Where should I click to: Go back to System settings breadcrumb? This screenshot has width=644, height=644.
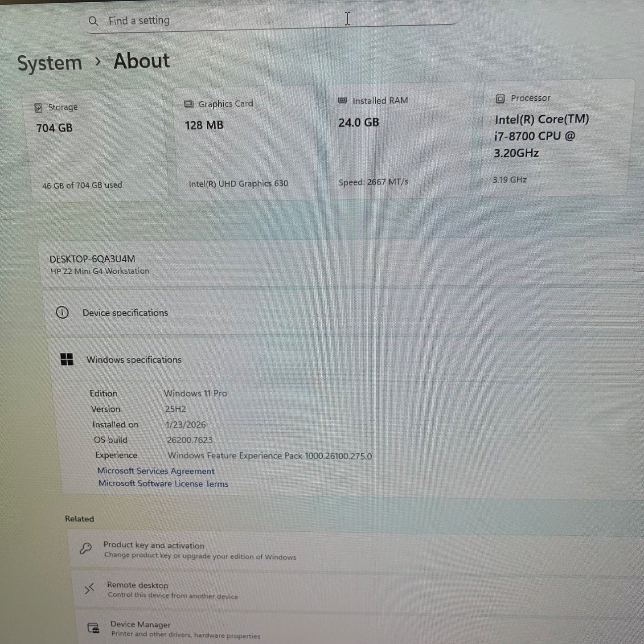point(49,62)
